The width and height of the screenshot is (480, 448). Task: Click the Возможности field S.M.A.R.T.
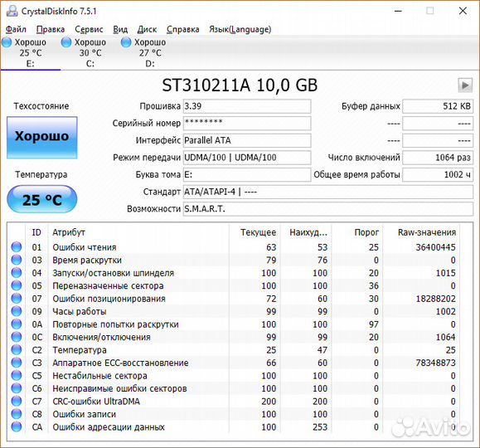click(x=328, y=209)
